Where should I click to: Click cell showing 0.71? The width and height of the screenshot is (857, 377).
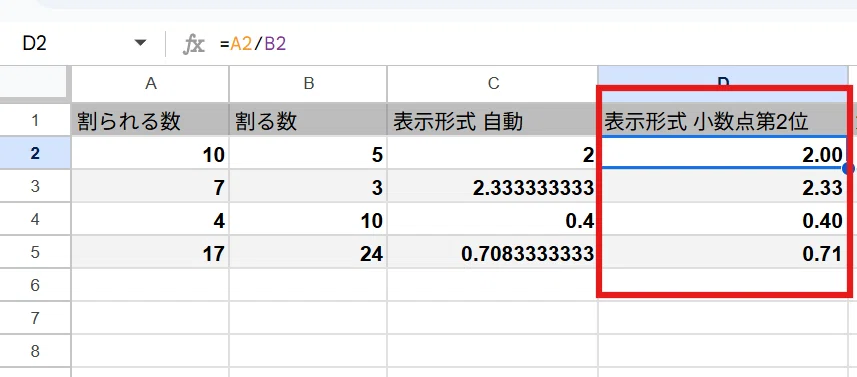(724, 252)
